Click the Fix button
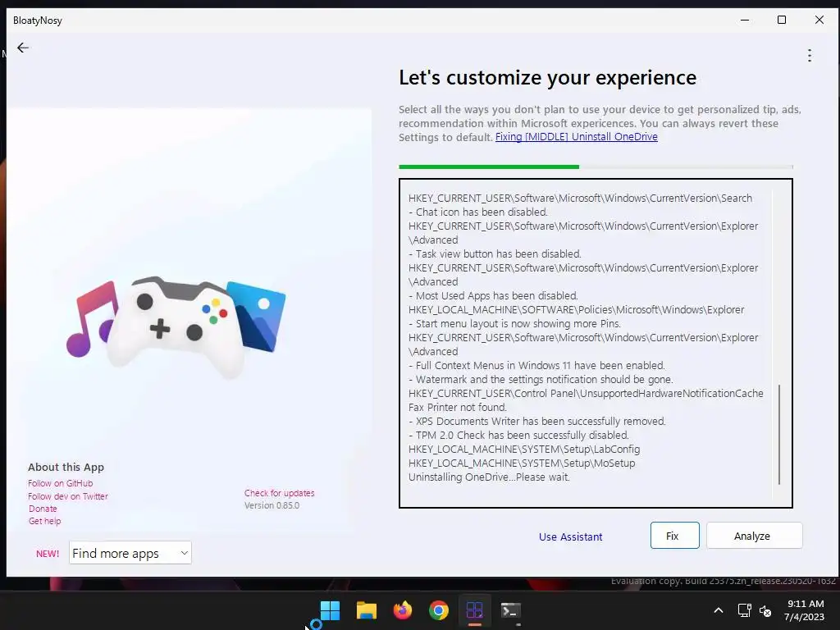This screenshot has height=630, width=840. [x=674, y=536]
